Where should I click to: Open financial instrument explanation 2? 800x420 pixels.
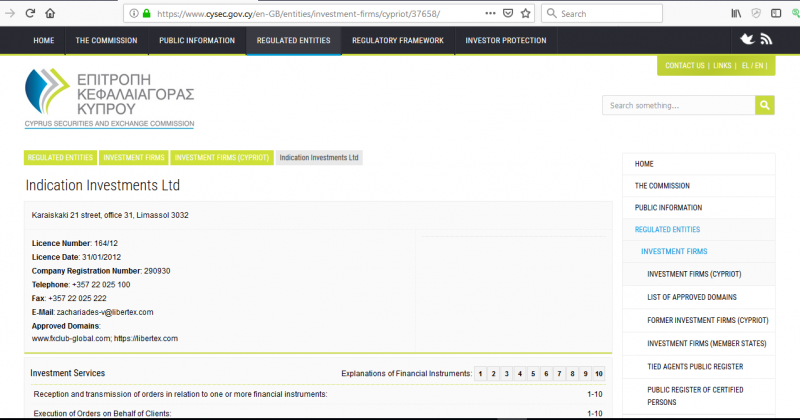pyautogui.click(x=493, y=374)
